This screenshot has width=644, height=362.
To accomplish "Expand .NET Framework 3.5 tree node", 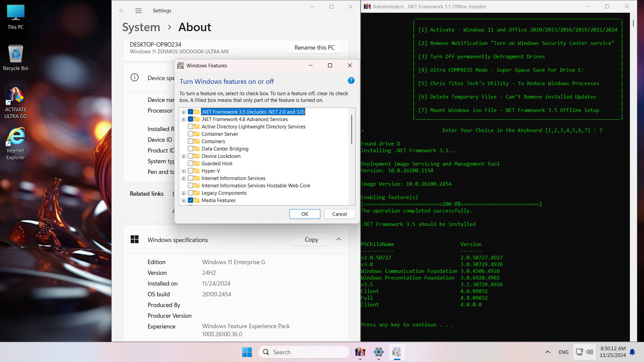I will (183, 112).
